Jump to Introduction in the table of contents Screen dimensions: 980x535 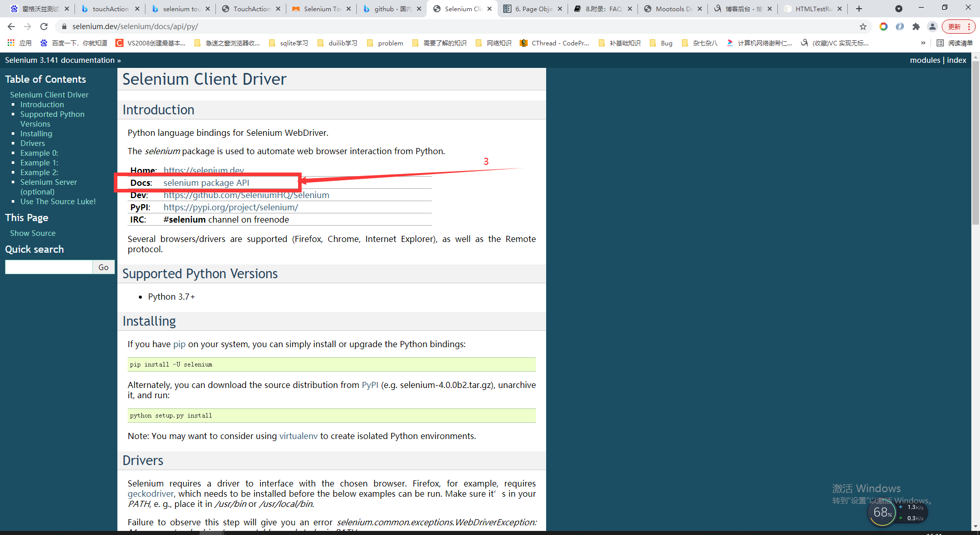pos(42,105)
